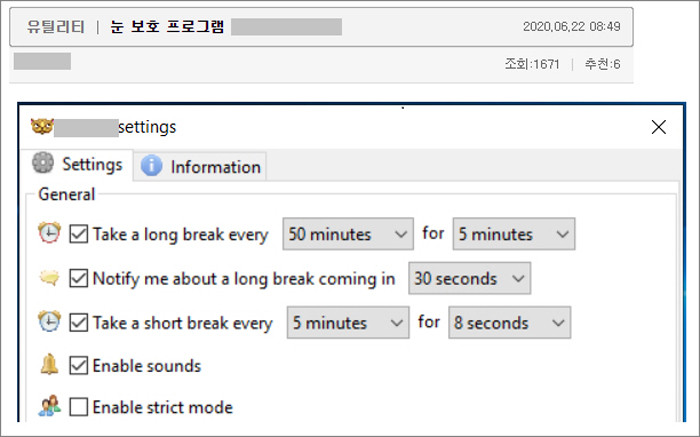Close the settings window

tap(658, 127)
